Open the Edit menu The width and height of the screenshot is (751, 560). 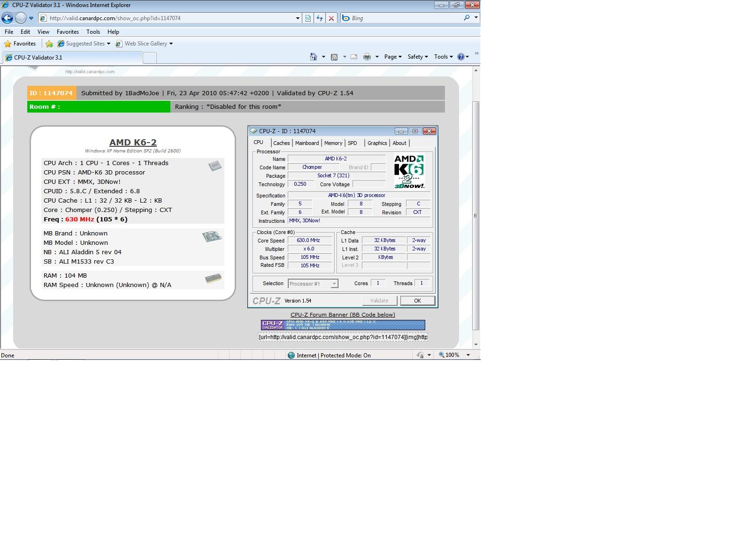[x=25, y=32]
